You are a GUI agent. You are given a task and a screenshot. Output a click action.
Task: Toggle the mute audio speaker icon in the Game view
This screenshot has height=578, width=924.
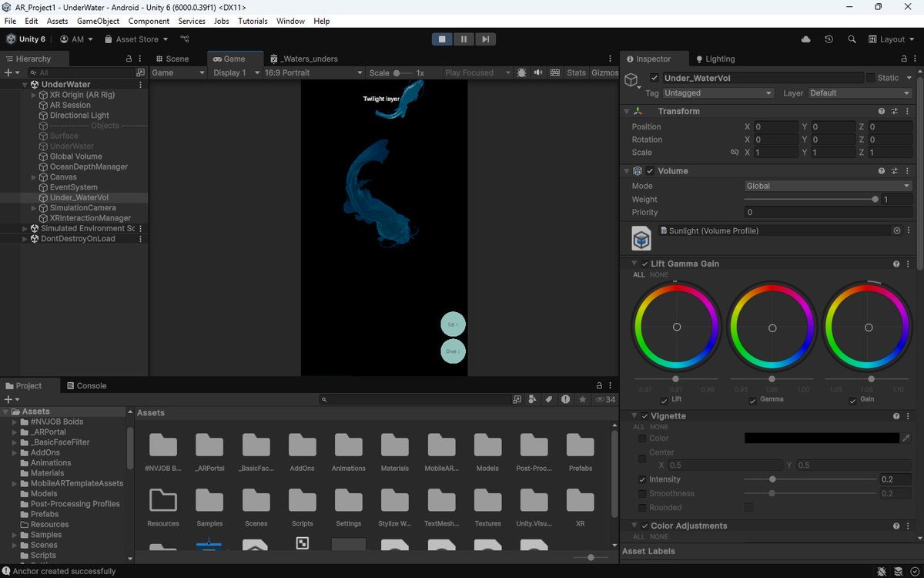pyautogui.click(x=539, y=72)
